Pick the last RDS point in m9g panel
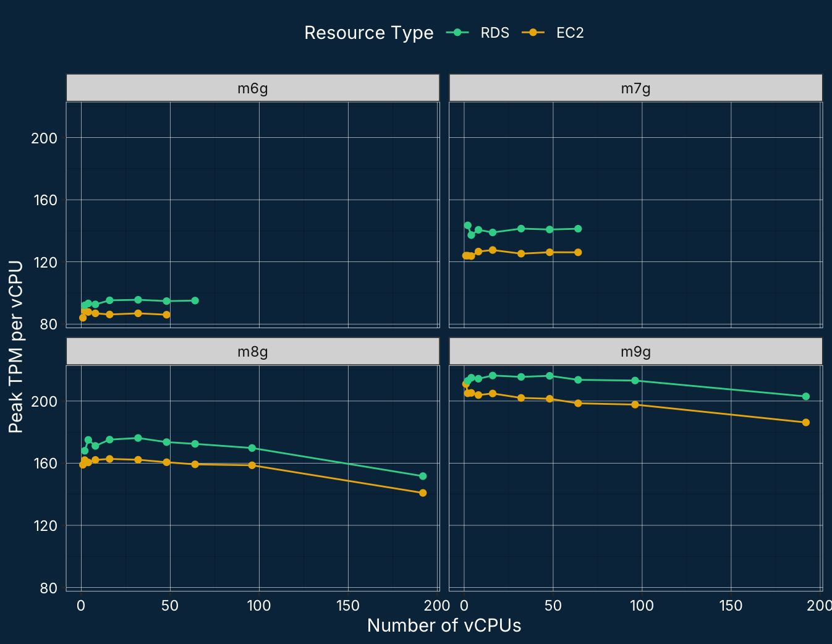Viewport: 832px width, 644px height. (x=806, y=396)
